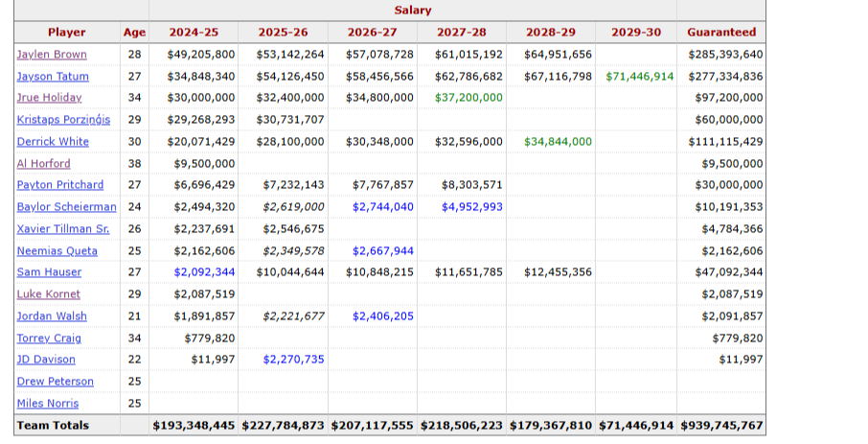Select the $939,745,767 guaranteed total

click(x=721, y=426)
